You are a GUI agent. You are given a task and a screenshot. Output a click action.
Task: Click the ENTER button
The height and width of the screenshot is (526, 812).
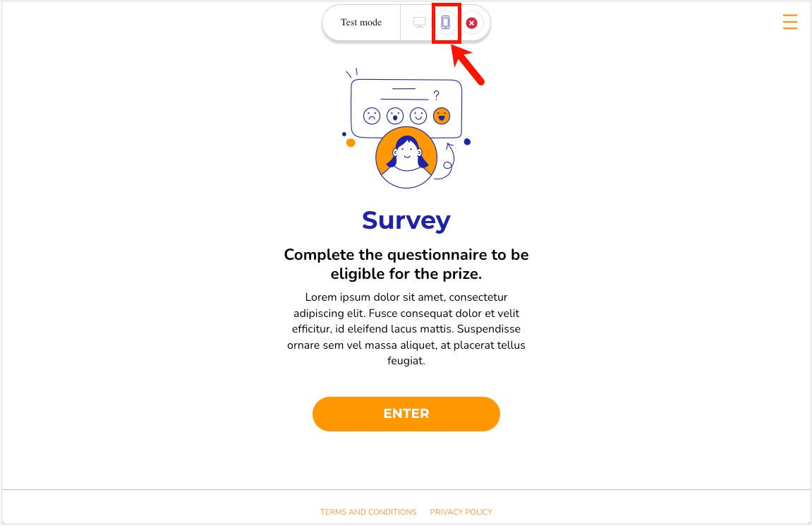pyautogui.click(x=406, y=414)
